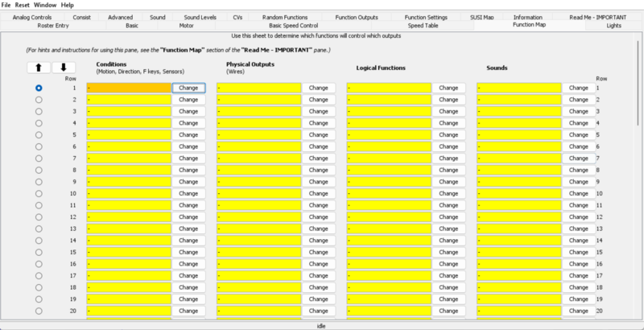Select the radio button for row 20

point(39,311)
